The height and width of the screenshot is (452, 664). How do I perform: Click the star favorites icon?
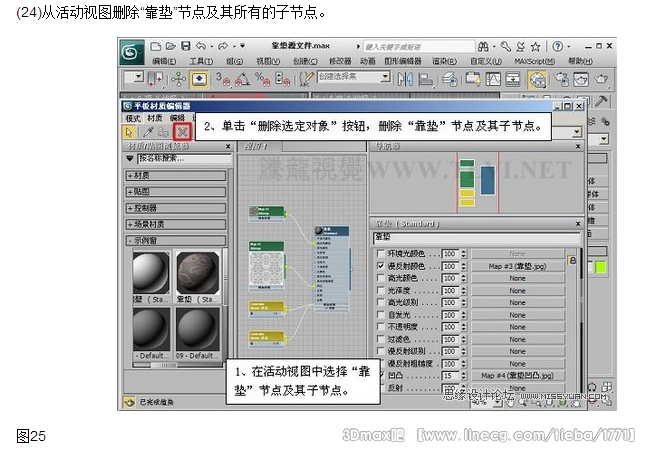[536, 47]
